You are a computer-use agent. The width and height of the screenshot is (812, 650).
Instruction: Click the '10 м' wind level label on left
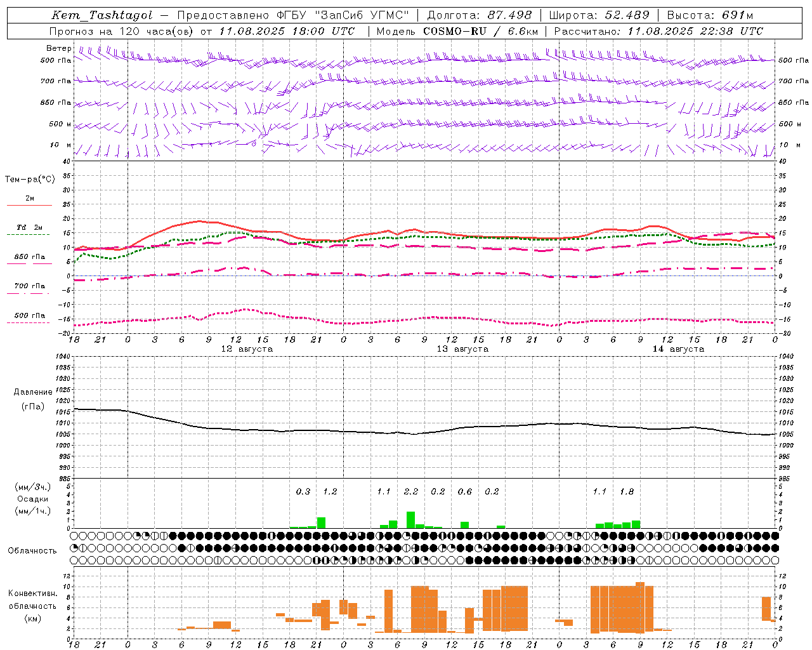(x=61, y=145)
